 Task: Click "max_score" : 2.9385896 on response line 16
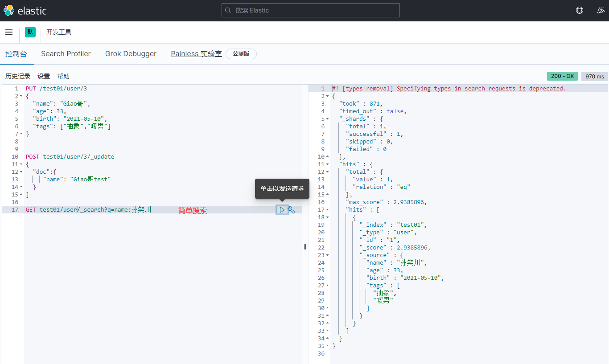pyautogui.click(x=387, y=202)
